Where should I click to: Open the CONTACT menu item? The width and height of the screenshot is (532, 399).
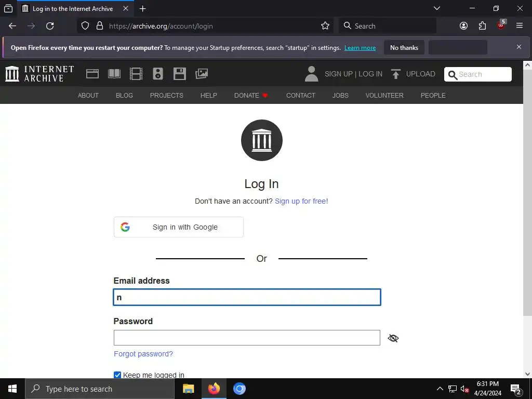click(x=301, y=96)
